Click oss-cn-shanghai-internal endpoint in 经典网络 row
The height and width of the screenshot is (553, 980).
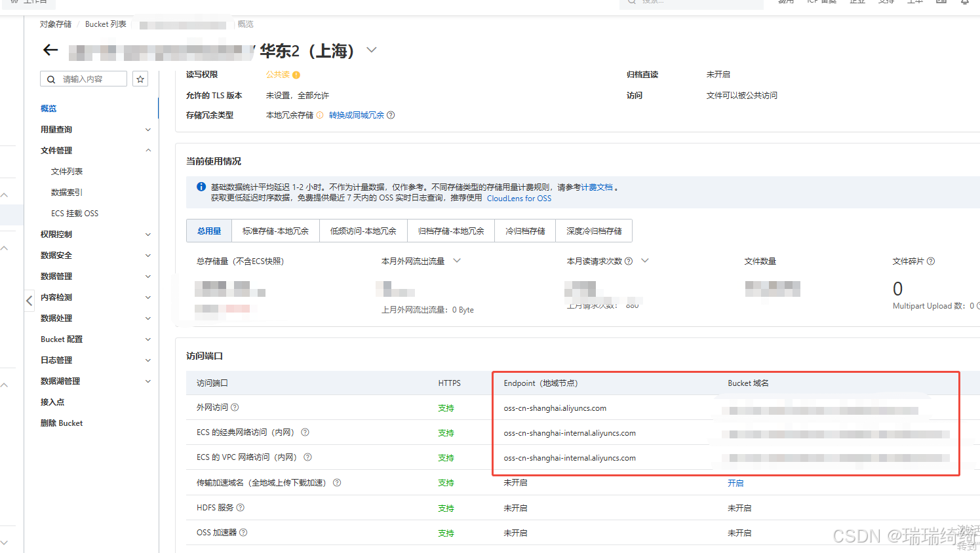(x=570, y=433)
